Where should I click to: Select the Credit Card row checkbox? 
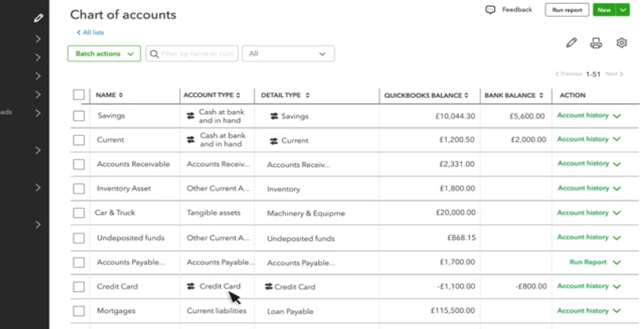click(x=78, y=286)
